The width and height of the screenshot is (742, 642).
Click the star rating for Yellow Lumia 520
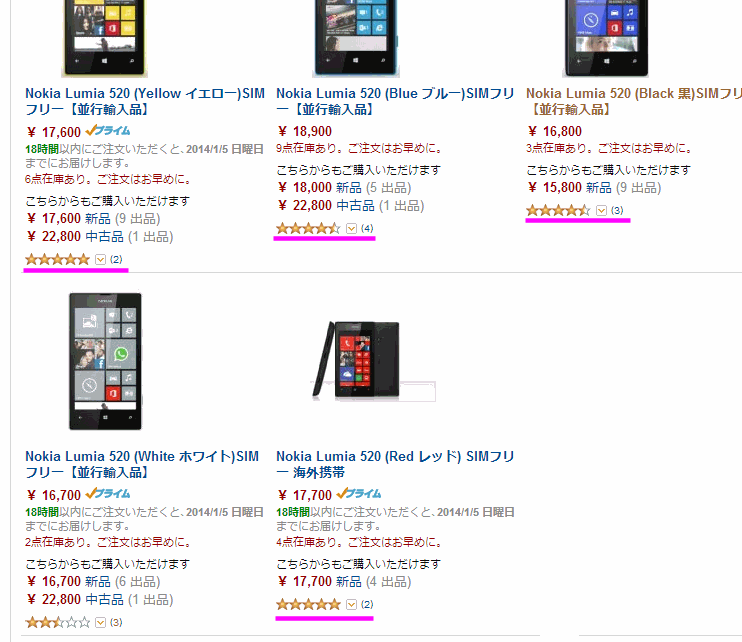57,259
